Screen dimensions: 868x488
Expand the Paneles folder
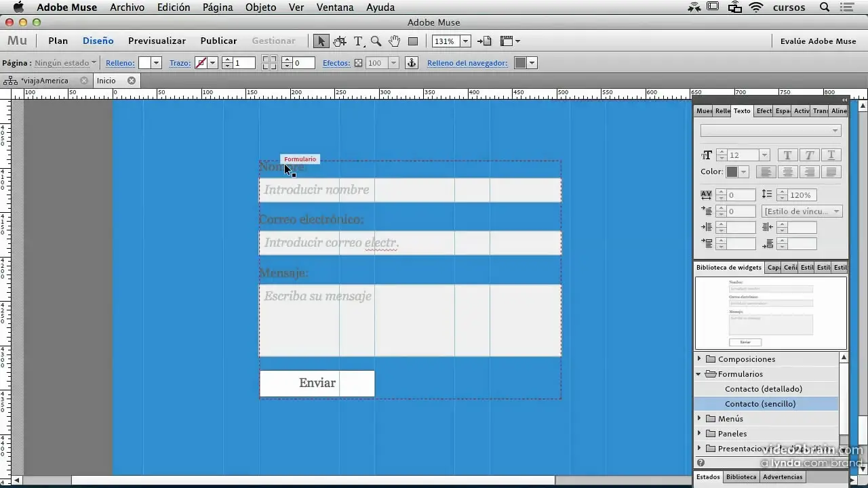coord(699,433)
